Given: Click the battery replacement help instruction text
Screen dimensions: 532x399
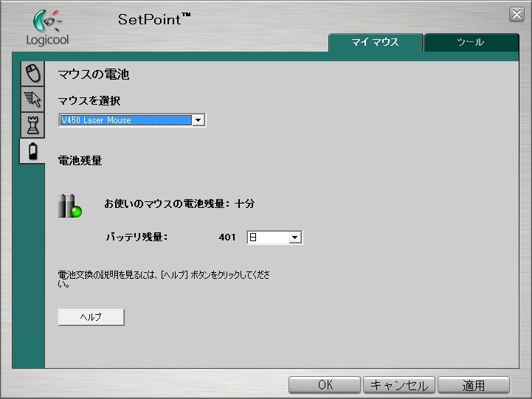Looking at the screenshot, I should coord(164,279).
